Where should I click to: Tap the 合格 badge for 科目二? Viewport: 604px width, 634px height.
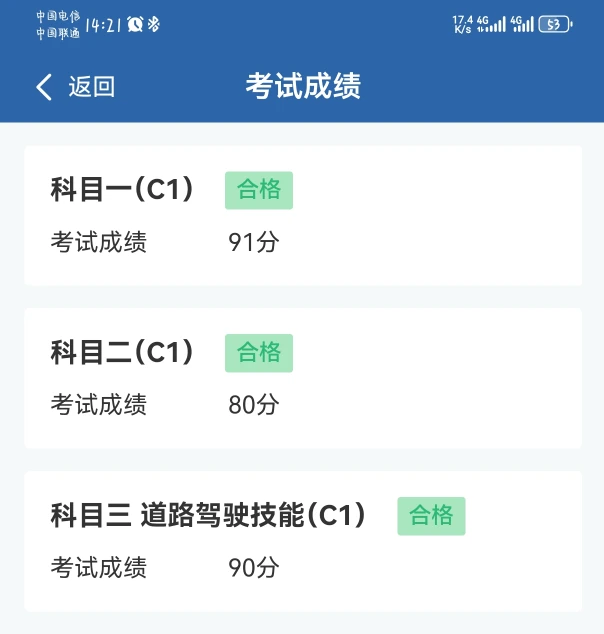click(259, 353)
